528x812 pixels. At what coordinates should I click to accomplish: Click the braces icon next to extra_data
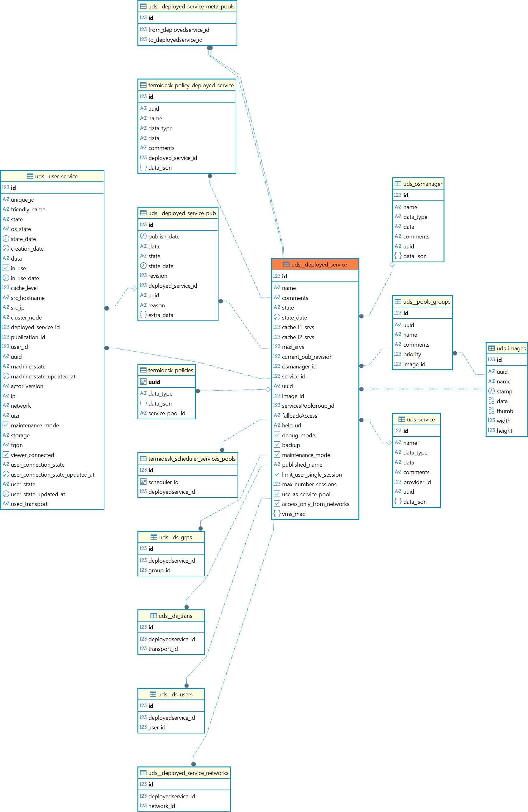tap(143, 315)
